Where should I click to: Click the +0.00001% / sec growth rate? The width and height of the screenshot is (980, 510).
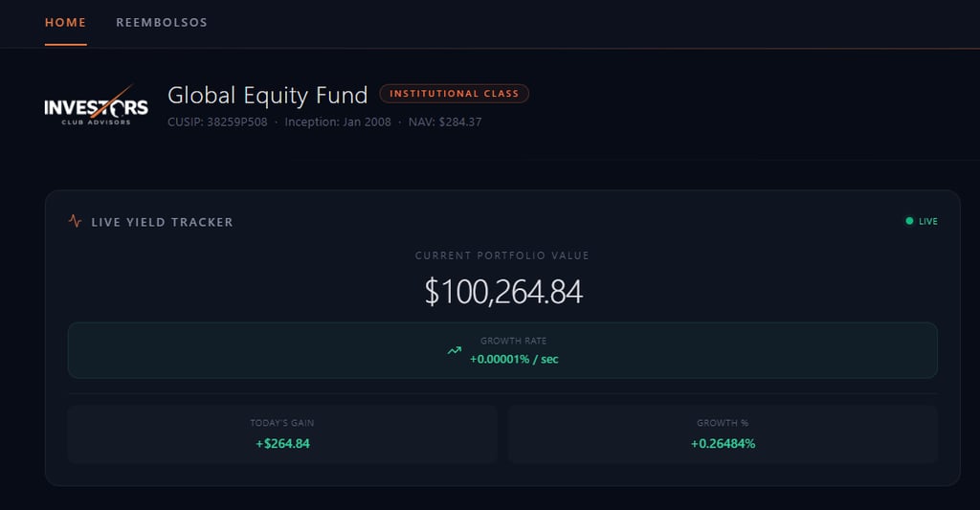[x=514, y=359]
